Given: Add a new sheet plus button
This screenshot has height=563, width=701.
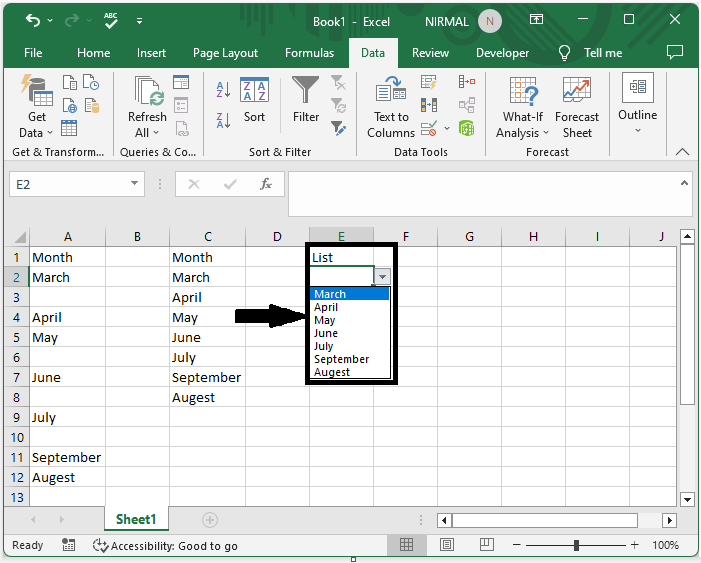Looking at the screenshot, I should point(210,520).
